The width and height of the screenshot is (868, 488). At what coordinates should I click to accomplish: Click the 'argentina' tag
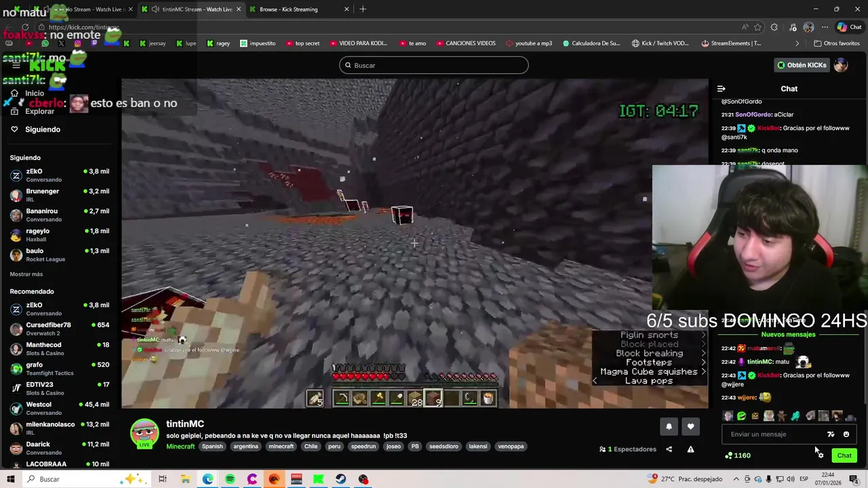click(245, 447)
